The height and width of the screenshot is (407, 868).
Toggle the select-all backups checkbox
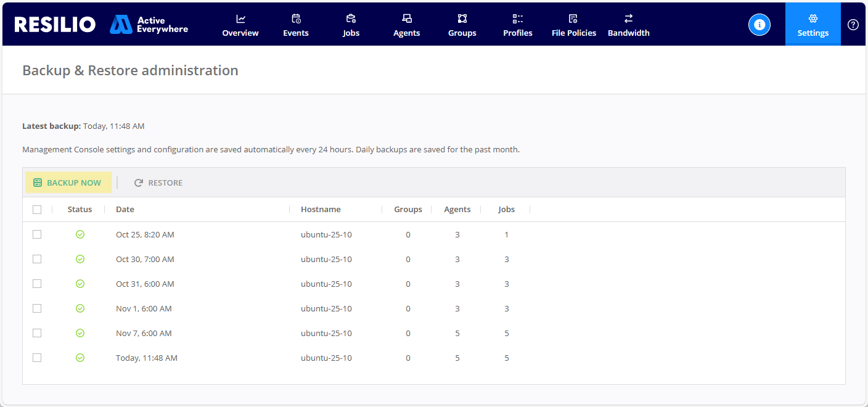(x=37, y=210)
